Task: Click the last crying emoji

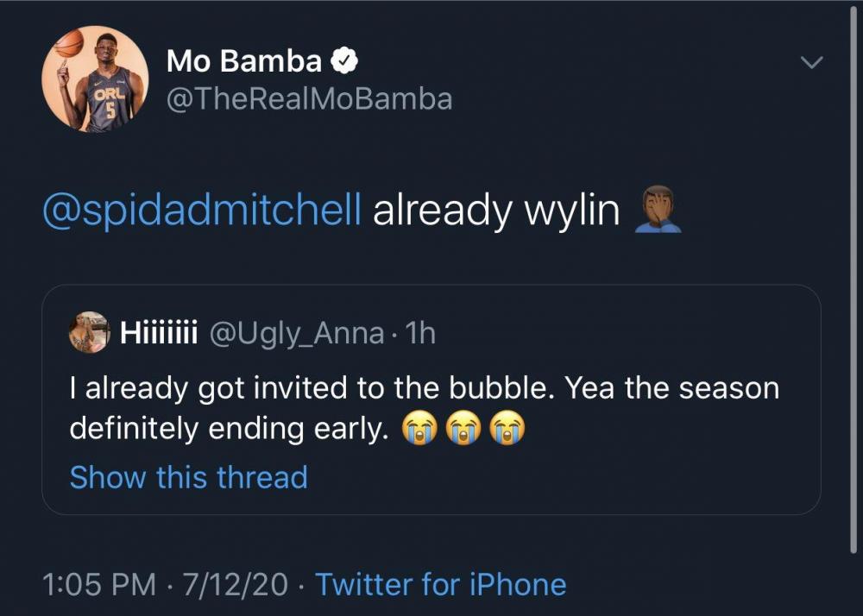Action: click(x=507, y=429)
